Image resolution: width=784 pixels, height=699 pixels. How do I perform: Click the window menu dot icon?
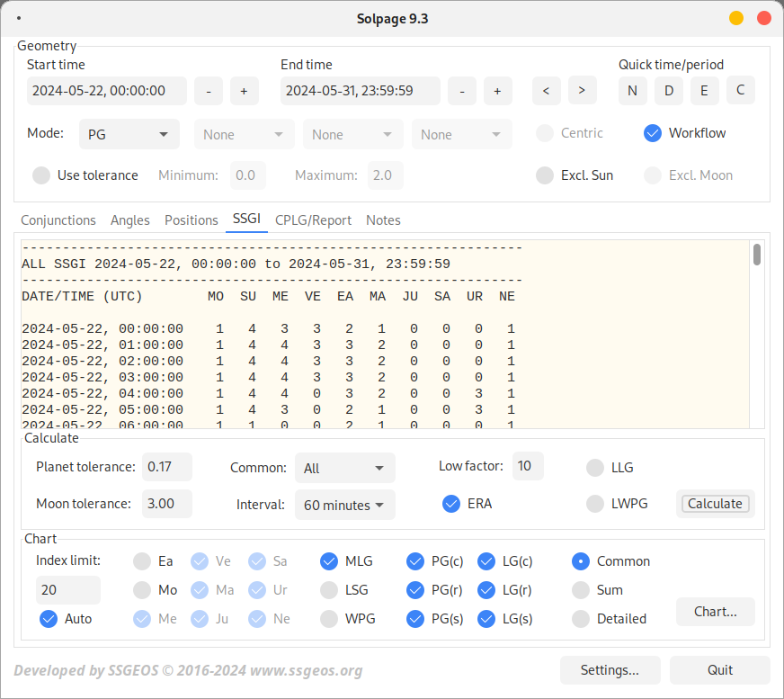click(x=19, y=18)
